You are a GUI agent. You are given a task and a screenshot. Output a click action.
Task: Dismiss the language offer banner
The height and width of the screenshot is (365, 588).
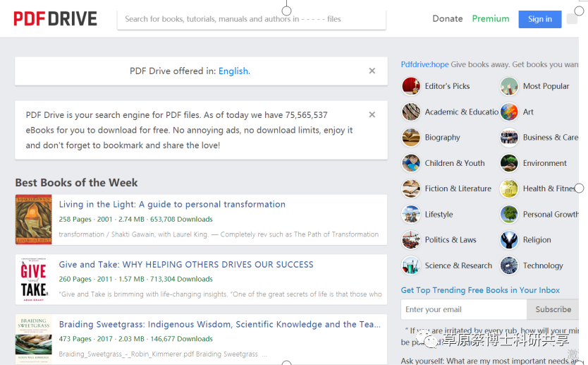[x=372, y=71]
